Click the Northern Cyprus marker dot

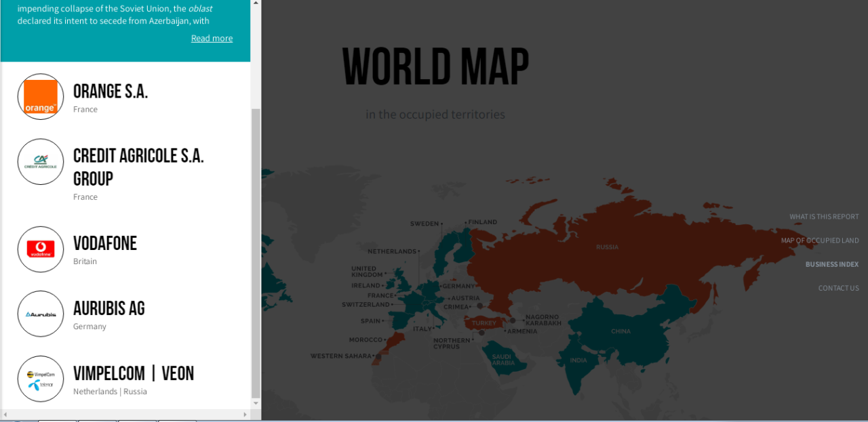(481, 333)
